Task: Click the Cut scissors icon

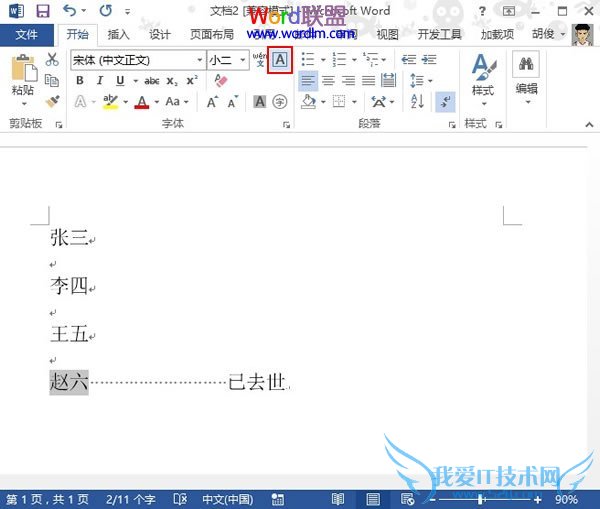Action: 52,60
